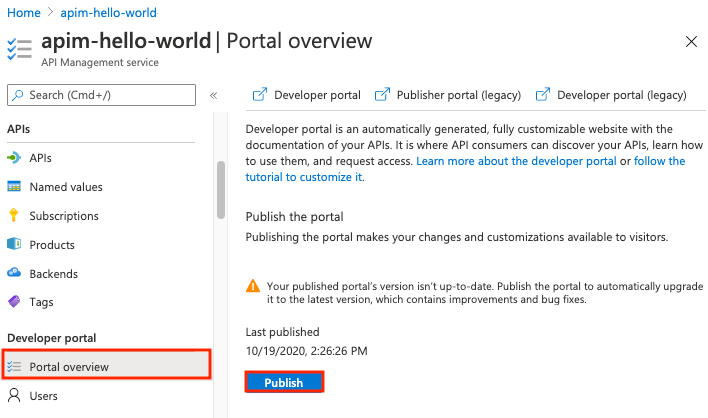Go to Home breadcrumb link

24,13
